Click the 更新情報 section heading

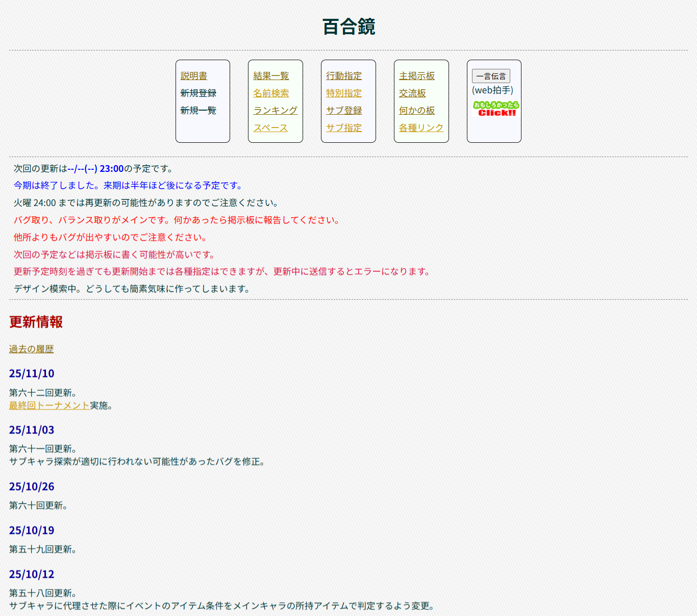tap(36, 322)
